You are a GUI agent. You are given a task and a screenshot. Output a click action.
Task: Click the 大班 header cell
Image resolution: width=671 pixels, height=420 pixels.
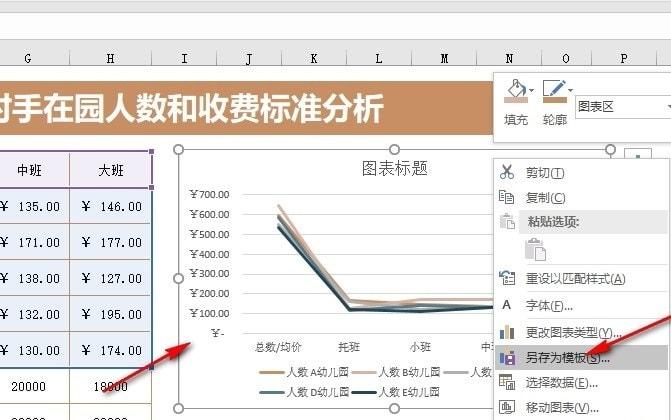click(110, 170)
